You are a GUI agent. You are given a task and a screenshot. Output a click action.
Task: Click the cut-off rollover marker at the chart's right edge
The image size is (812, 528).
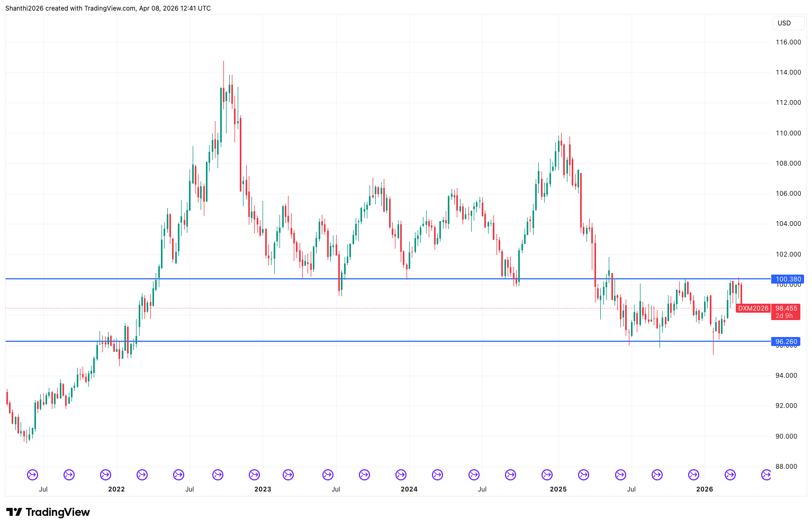766,475
